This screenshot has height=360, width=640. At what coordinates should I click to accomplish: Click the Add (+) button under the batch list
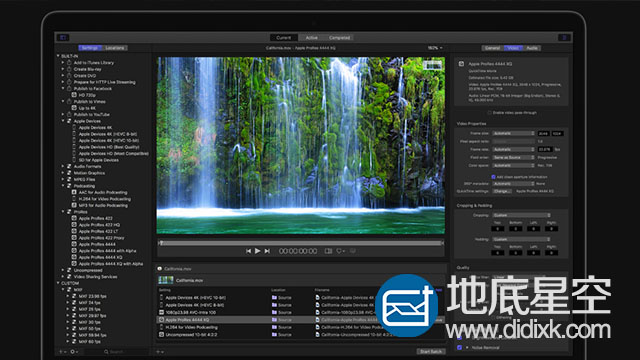coord(160,351)
